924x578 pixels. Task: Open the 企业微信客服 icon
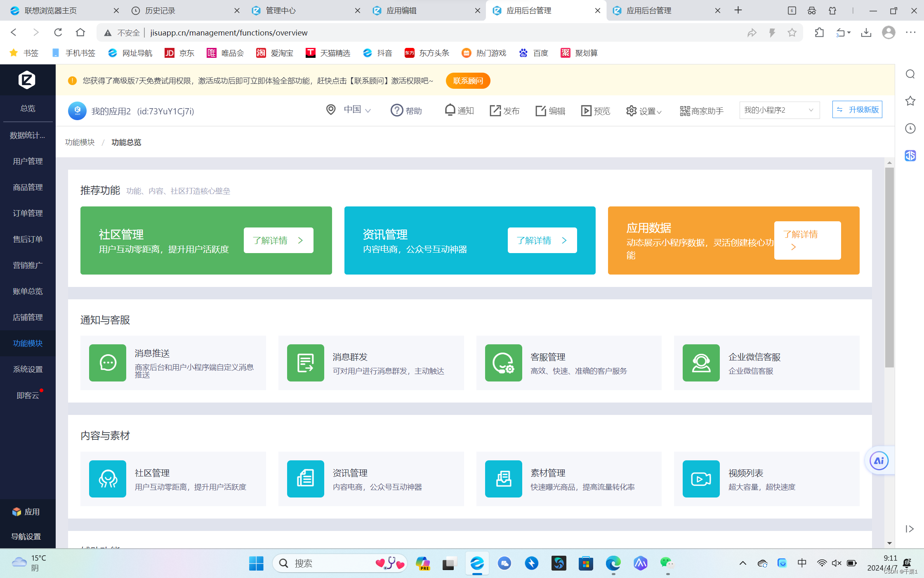click(701, 363)
